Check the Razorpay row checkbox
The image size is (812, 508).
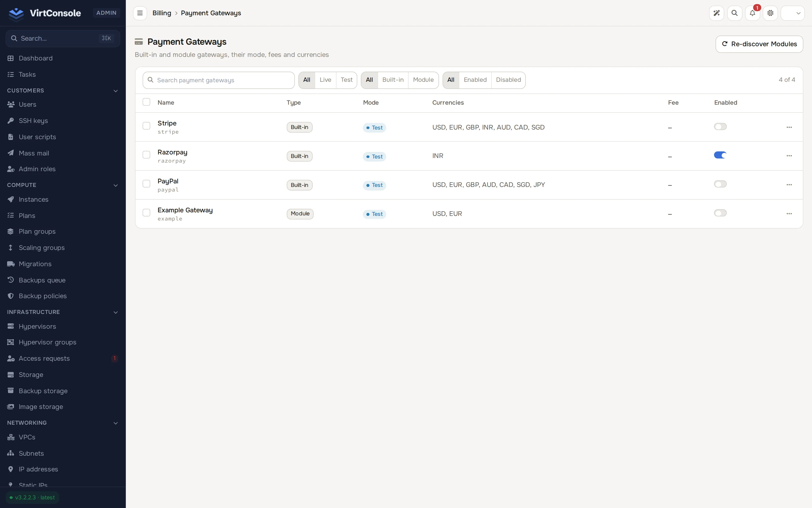[146, 154]
